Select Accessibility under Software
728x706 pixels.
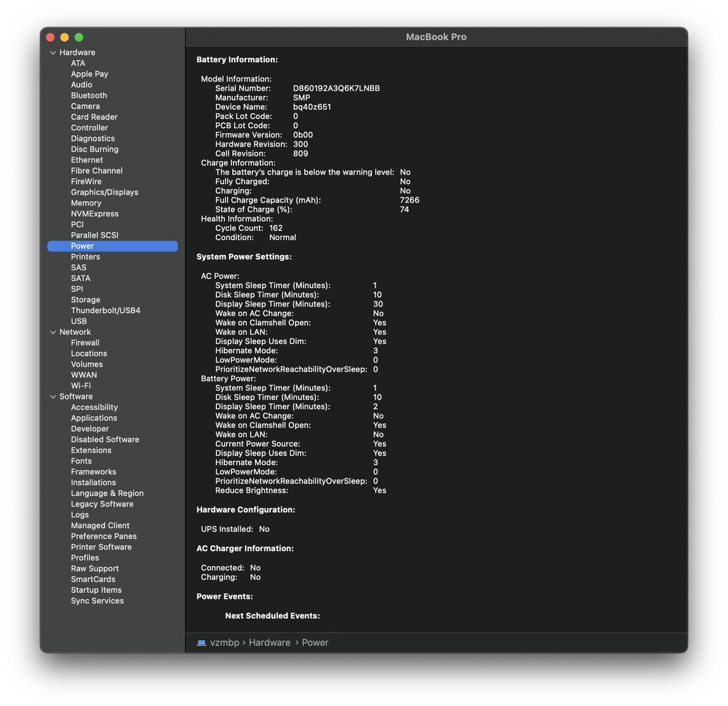tap(94, 407)
